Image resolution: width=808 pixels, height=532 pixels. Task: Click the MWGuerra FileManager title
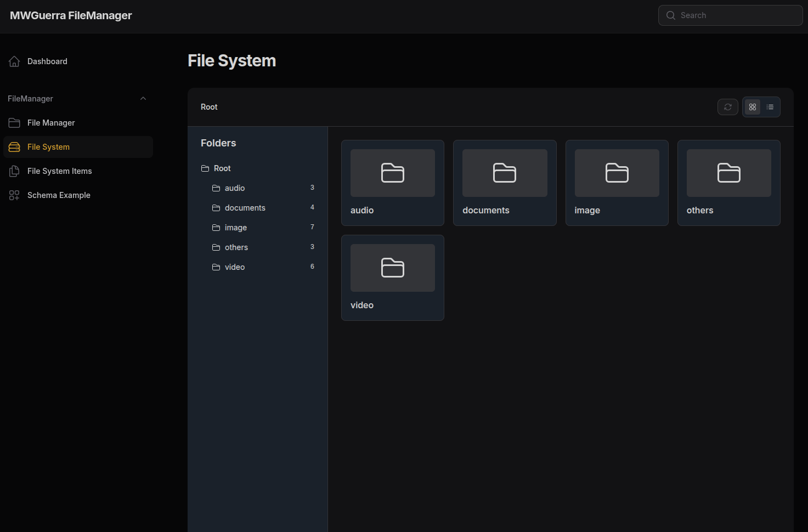pos(70,15)
